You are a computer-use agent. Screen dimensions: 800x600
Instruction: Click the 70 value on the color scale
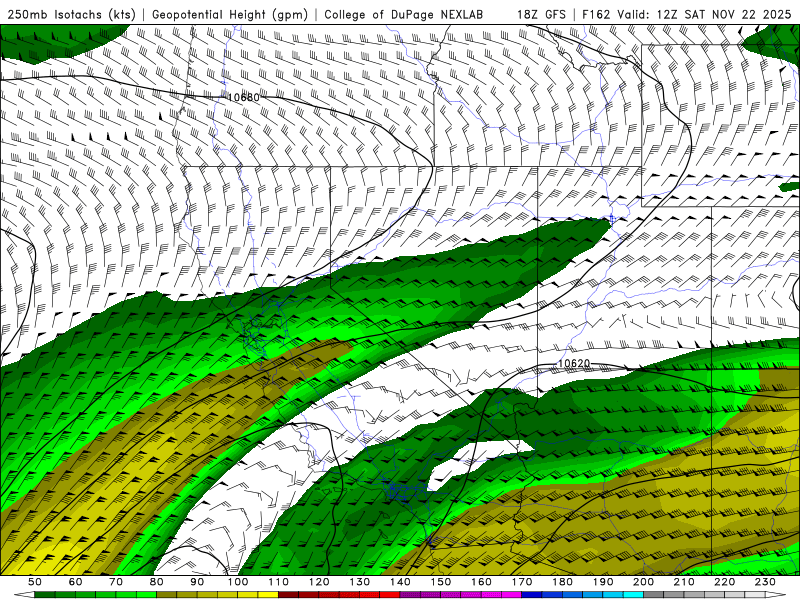pos(116,582)
